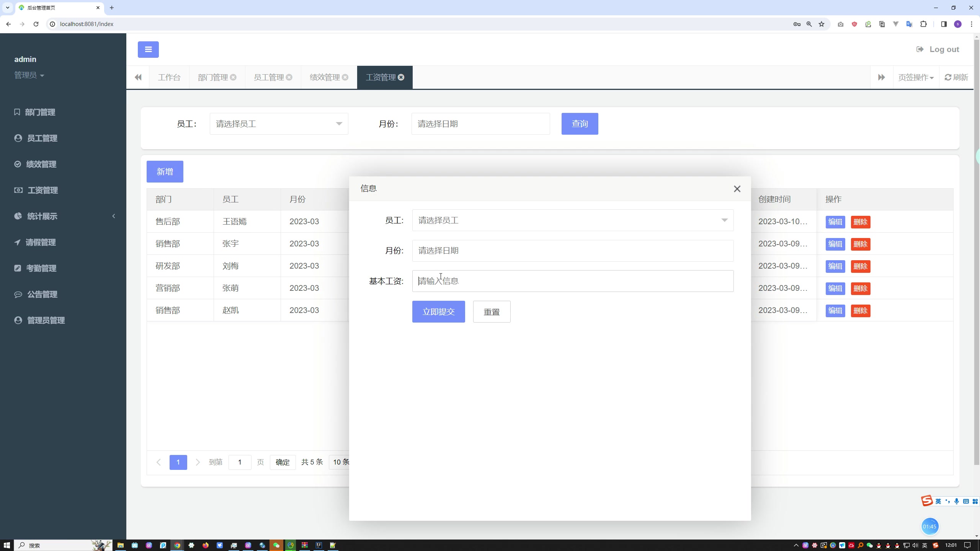Screen dimensions: 980x551
Task: Delete the 刘梅 salary row
Action: point(860,266)
